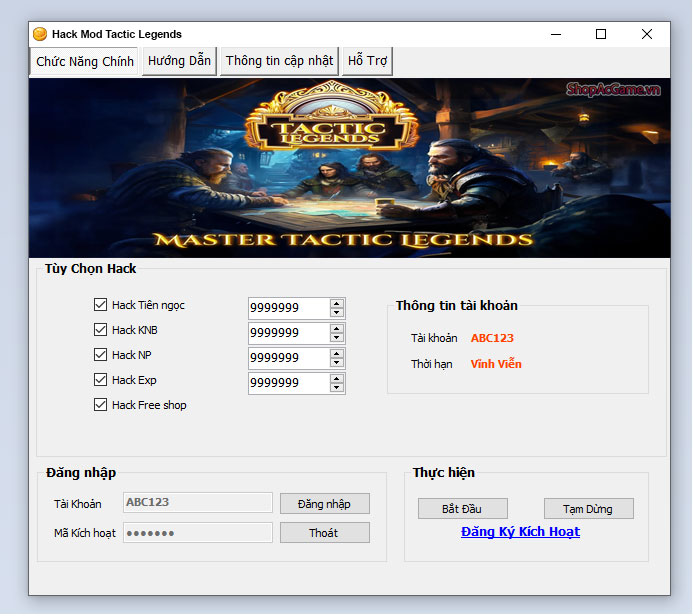Click the Thoát button
Screen dimensions: 693x616
[325, 533]
